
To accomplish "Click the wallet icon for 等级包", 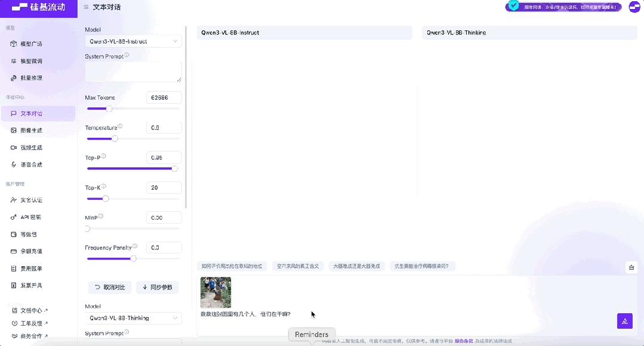I will 14,234.
